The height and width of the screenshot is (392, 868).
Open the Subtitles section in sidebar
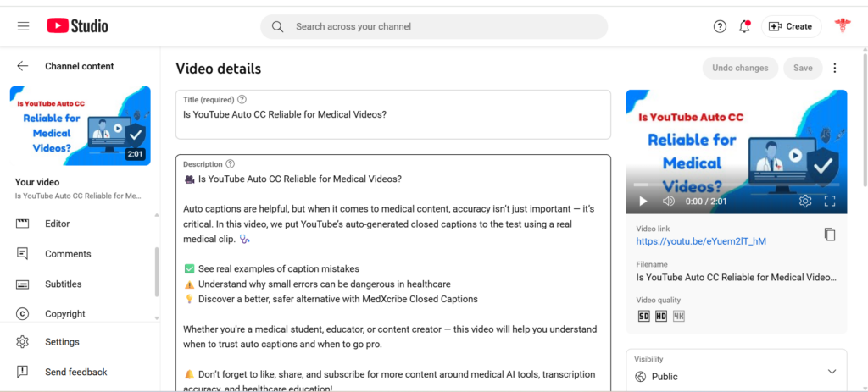[x=63, y=284]
